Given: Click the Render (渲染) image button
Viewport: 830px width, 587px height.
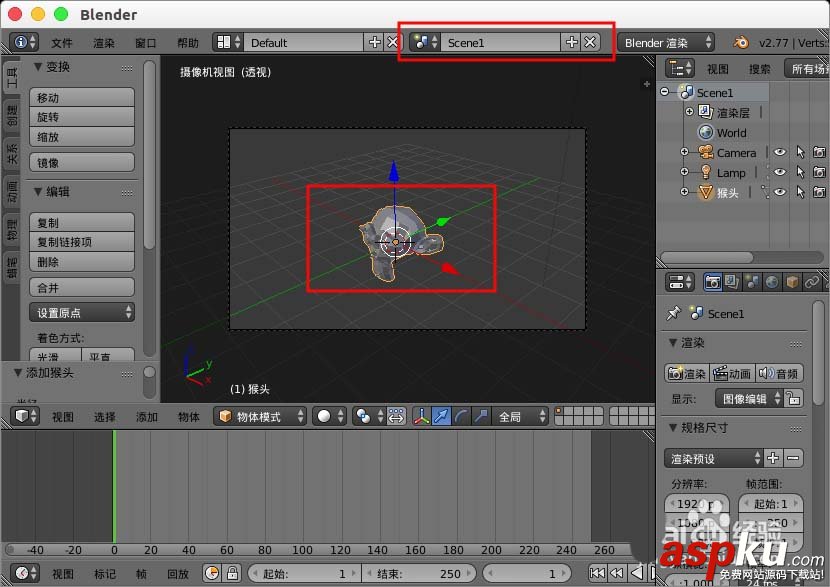Looking at the screenshot, I should click(687, 373).
